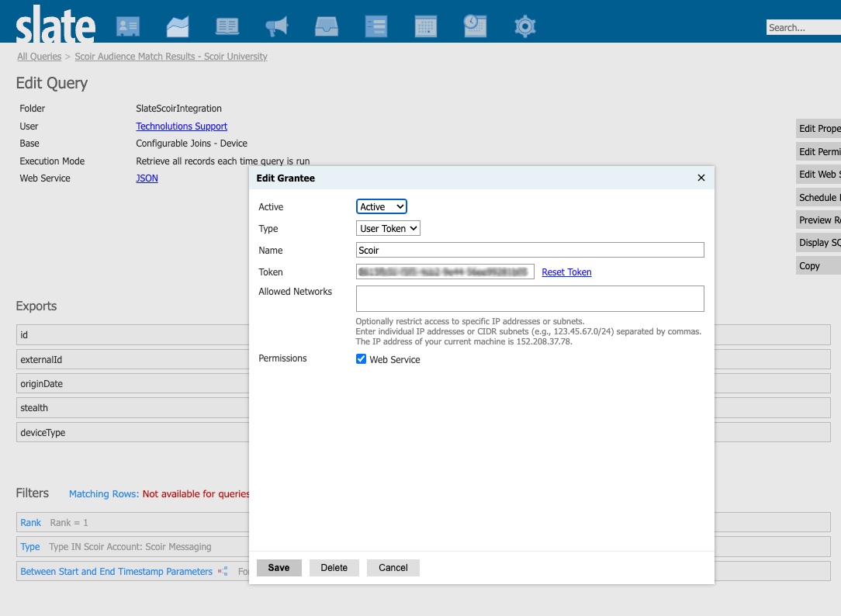Select the externalId export row
The image size is (841, 616).
tap(133, 359)
